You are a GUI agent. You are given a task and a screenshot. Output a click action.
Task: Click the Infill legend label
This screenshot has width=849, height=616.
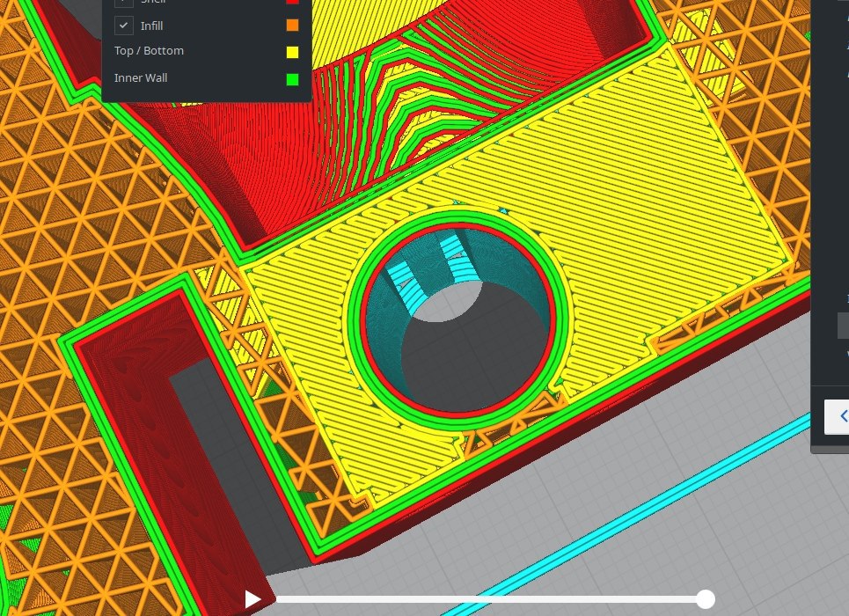pyautogui.click(x=151, y=26)
